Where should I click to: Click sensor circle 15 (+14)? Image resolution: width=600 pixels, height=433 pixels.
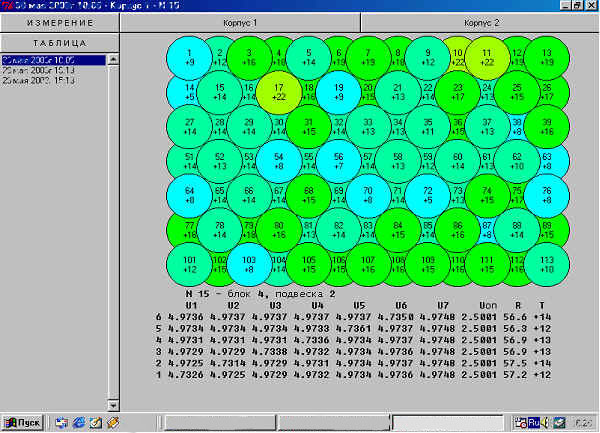(220, 93)
